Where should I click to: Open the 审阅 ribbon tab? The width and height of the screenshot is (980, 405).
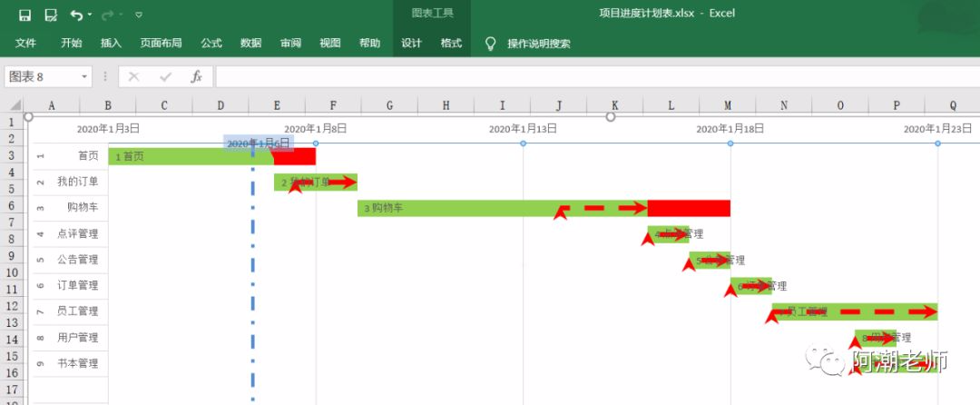[290, 43]
